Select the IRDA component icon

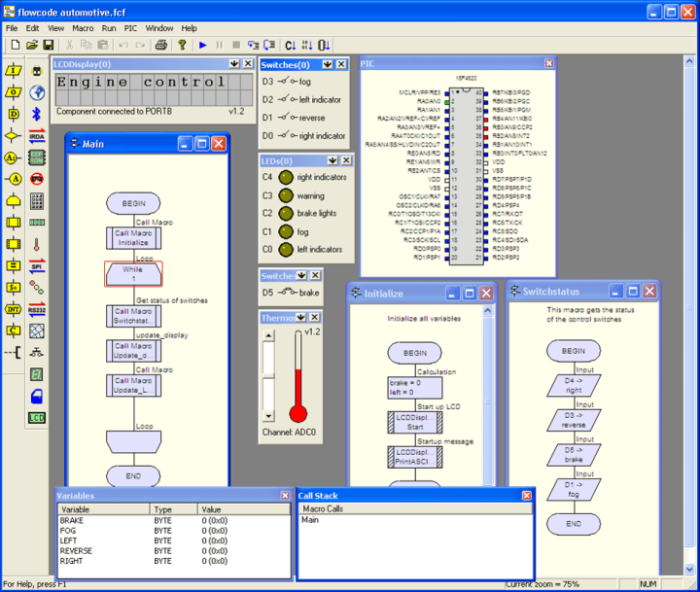coord(37,135)
